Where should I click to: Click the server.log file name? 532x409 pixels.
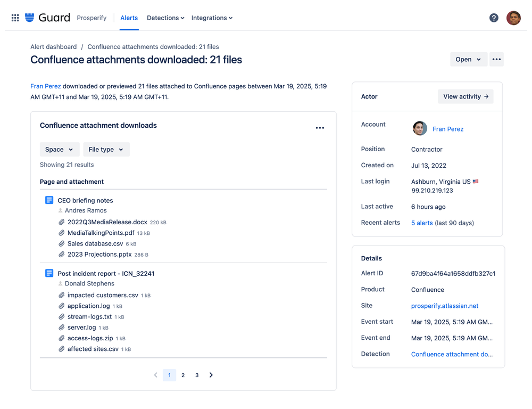(82, 328)
